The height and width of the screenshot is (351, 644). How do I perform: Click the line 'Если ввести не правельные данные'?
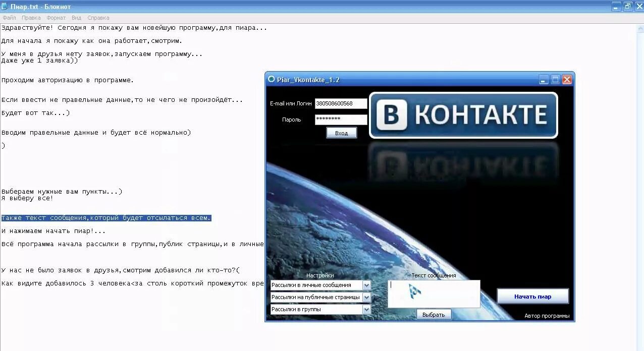[x=122, y=100]
